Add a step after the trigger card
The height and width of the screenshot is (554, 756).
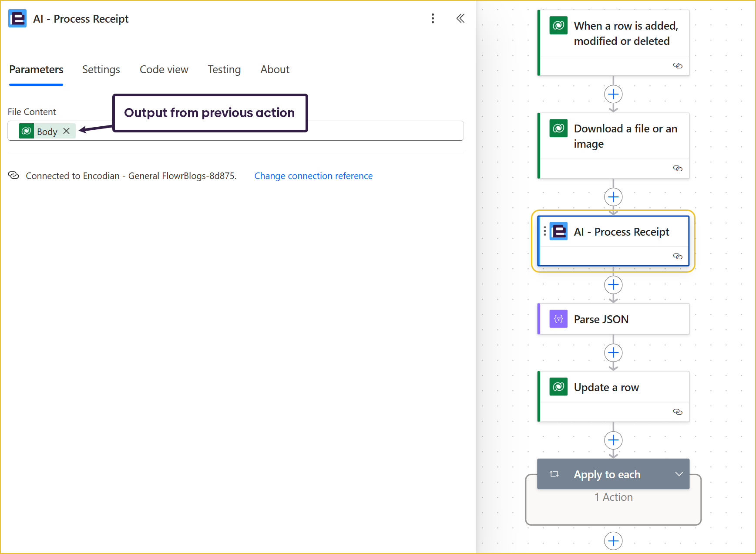[613, 94]
